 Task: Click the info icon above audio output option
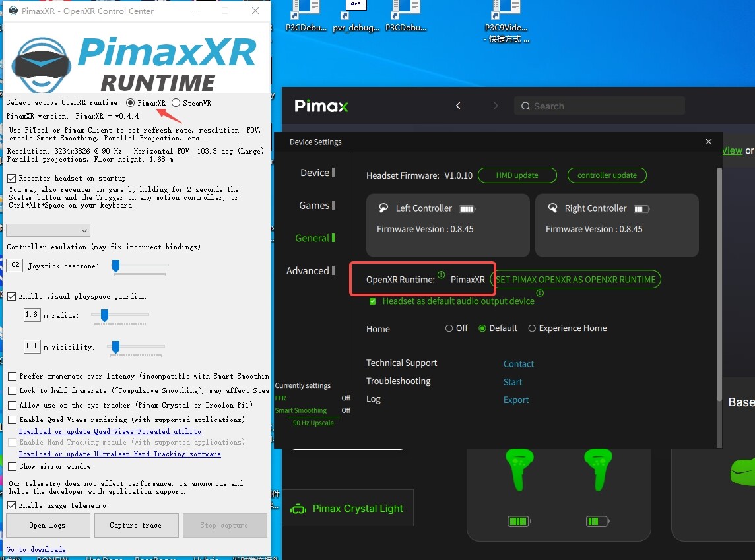[x=540, y=292]
